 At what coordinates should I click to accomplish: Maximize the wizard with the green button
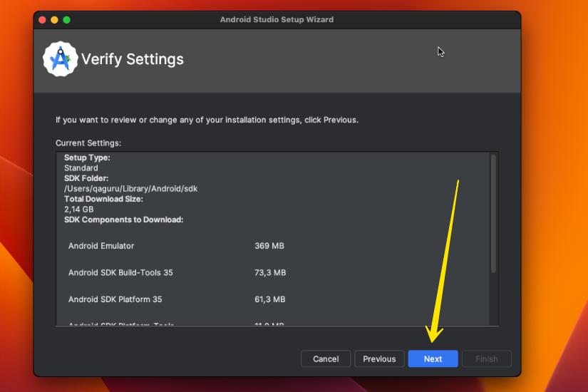tap(66, 20)
